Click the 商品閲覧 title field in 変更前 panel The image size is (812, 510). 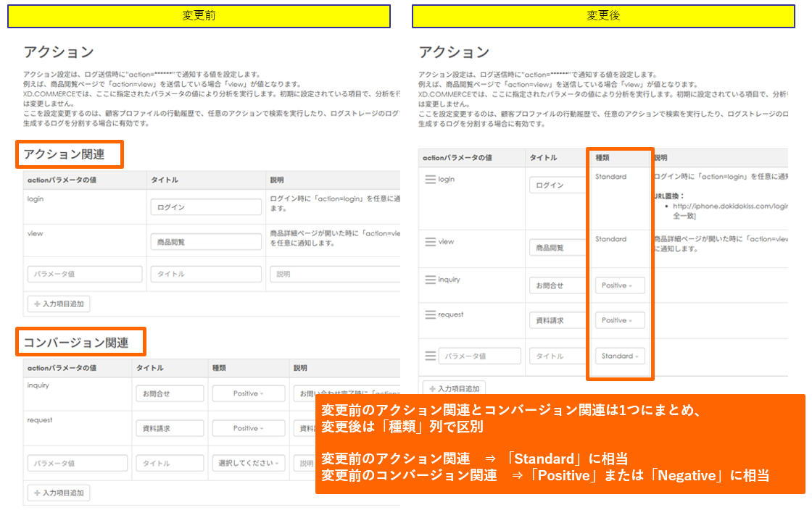coord(206,242)
